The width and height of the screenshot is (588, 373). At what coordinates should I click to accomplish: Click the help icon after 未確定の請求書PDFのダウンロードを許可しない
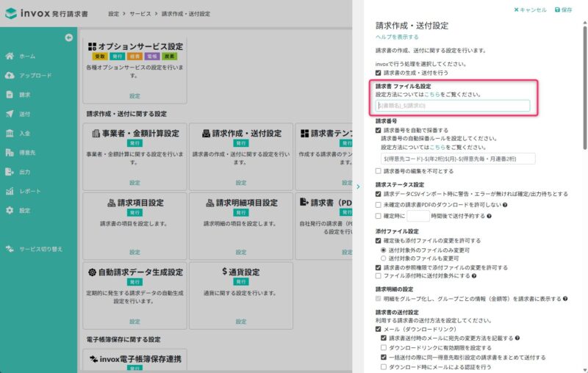click(505, 205)
